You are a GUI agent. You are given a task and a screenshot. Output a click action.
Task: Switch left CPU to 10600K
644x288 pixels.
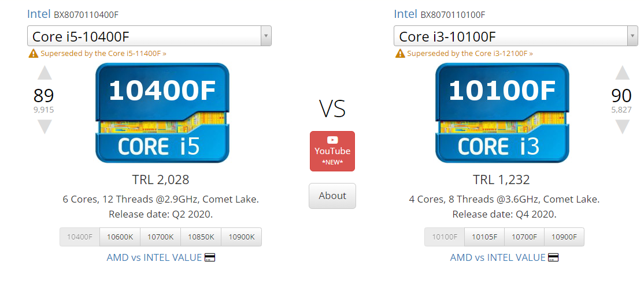pos(120,237)
